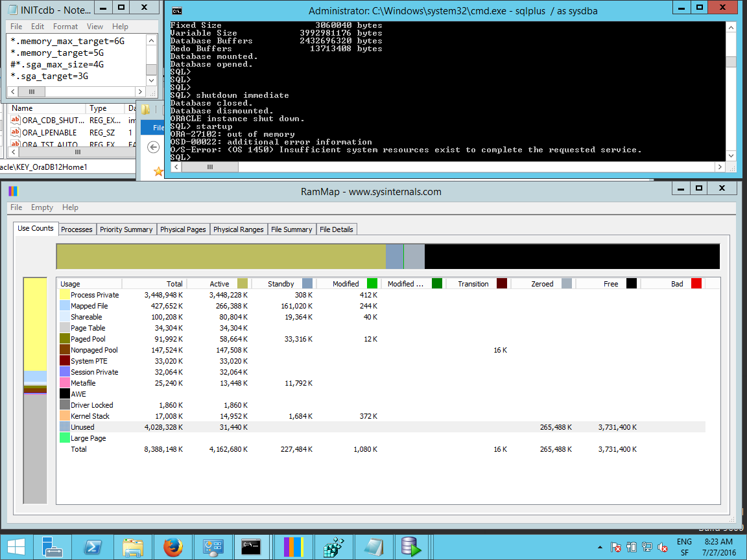747x560 pixels.
Task: Switch to the File Details tab
Action: point(337,229)
